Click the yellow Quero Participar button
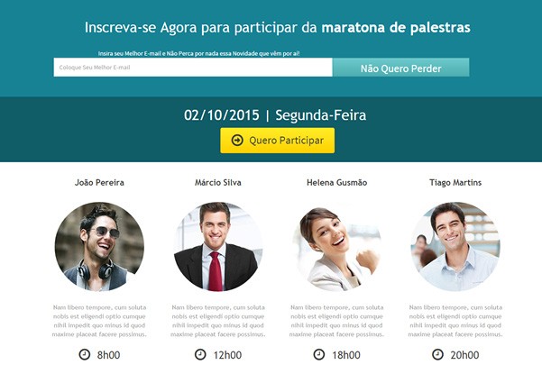The width and height of the screenshot is (542, 392). click(277, 141)
